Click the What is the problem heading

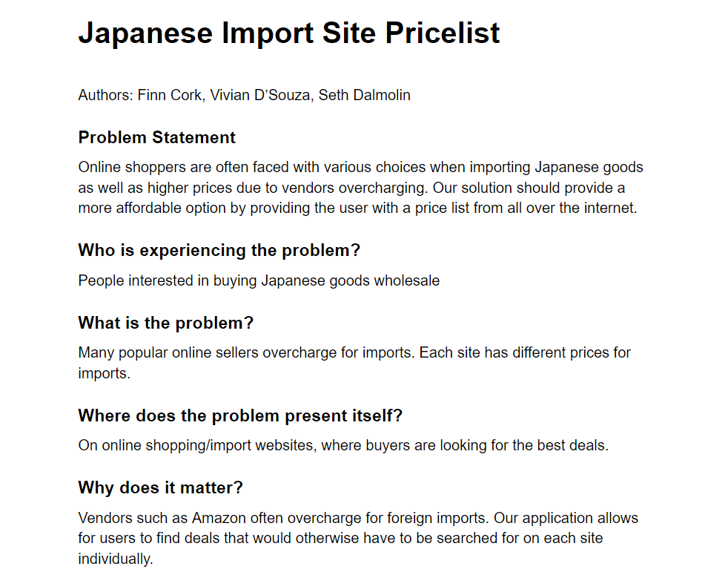pyautogui.click(x=166, y=323)
